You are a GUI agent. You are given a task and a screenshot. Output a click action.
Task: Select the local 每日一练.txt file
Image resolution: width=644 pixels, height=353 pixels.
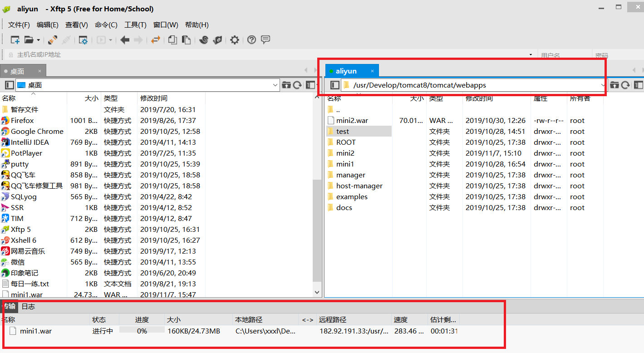(30, 284)
